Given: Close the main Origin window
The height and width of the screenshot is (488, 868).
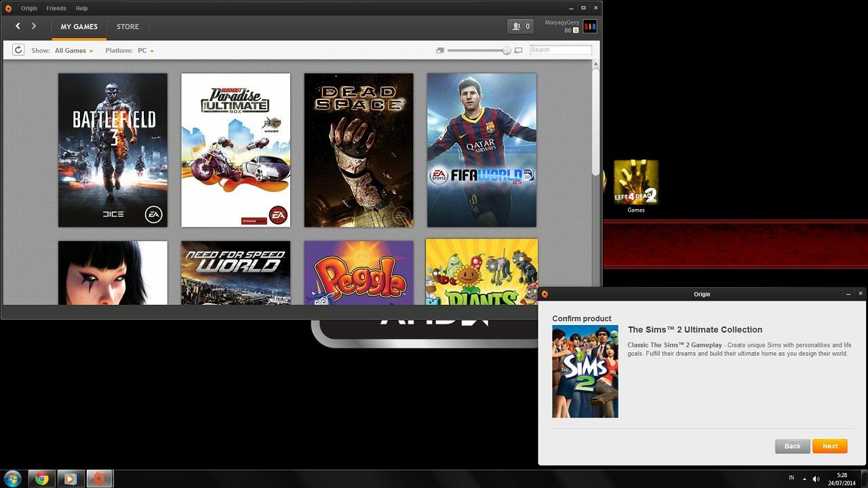Looking at the screenshot, I should [x=596, y=8].
